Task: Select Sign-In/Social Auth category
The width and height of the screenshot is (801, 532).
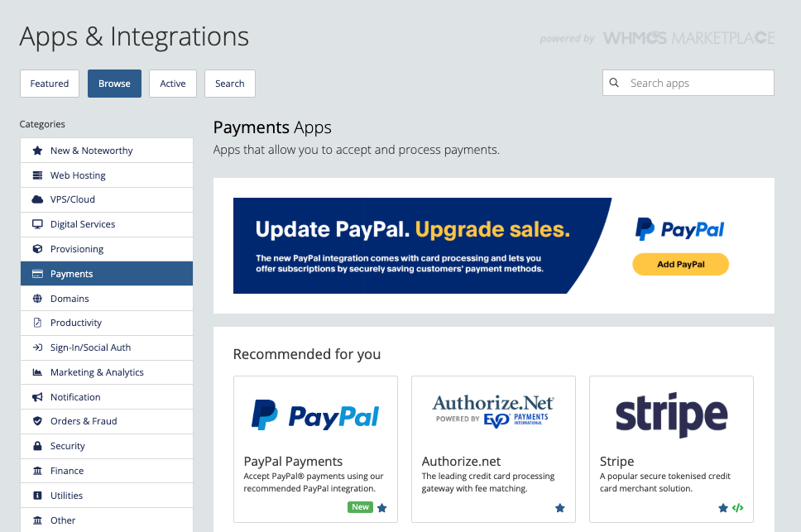Action: (107, 347)
